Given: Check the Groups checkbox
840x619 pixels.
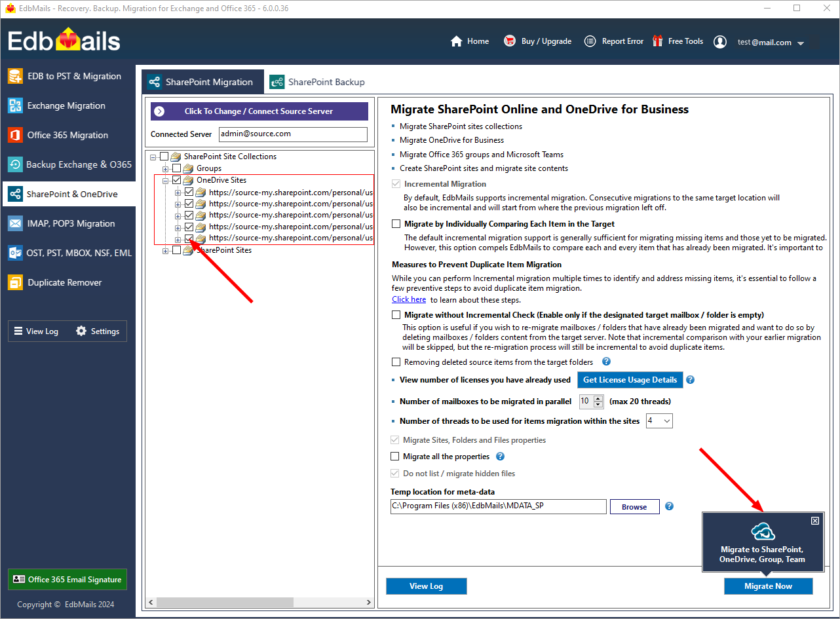Looking at the screenshot, I should (177, 168).
